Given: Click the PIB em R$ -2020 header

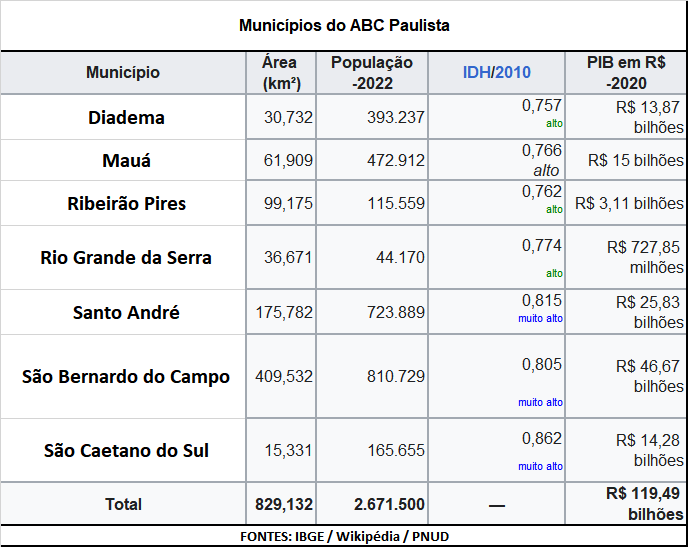Looking at the screenshot, I should pyautogui.click(x=628, y=72).
